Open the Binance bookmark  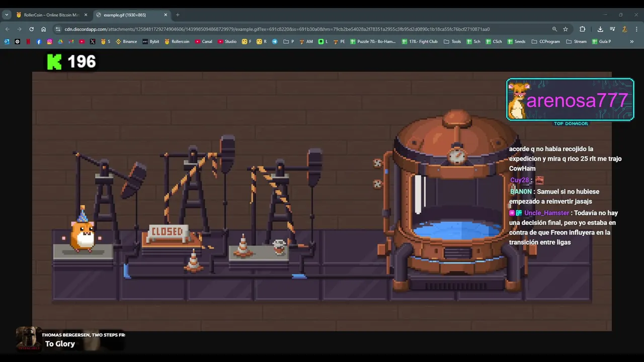(x=126, y=42)
